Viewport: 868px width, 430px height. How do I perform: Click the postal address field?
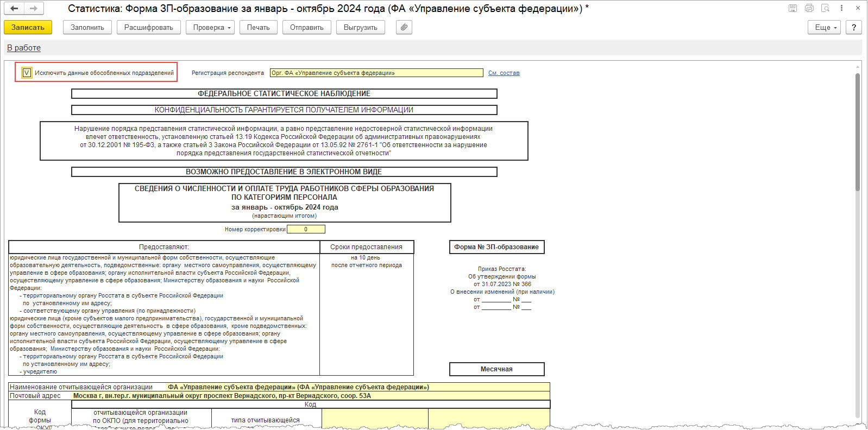point(311,396)
